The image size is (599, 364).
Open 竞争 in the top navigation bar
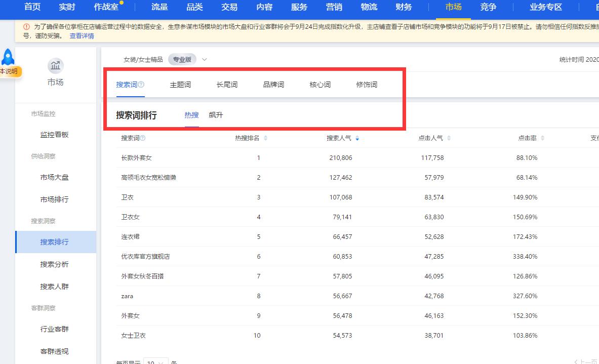coord(488,7)
